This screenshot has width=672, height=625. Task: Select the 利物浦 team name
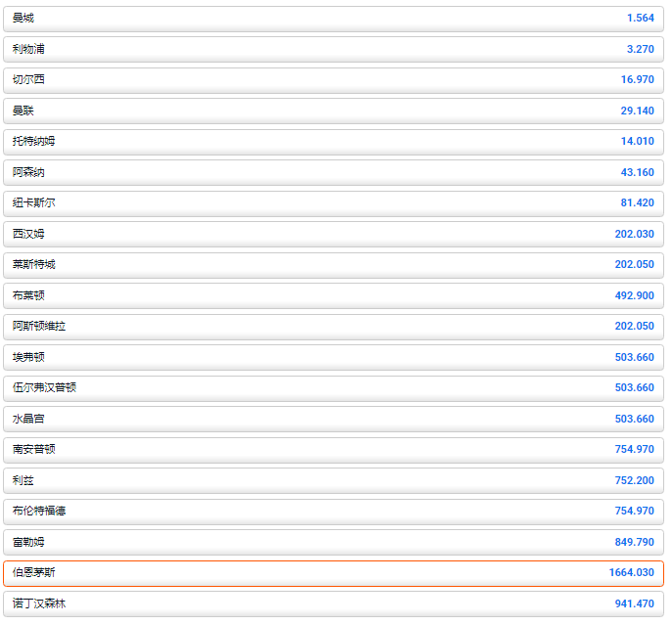point(28,49)
